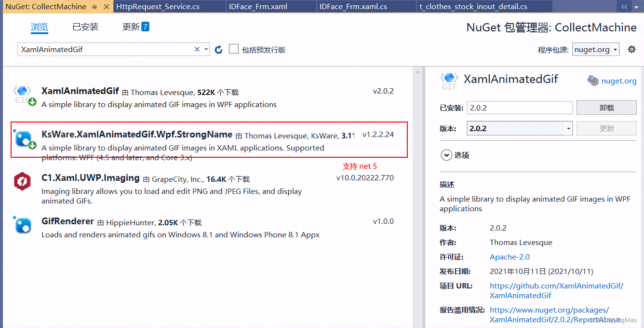Click the C1.Xaml.UWP.Imaging package icon
Screen dimensions: 644x328
(x=23, y=181)
